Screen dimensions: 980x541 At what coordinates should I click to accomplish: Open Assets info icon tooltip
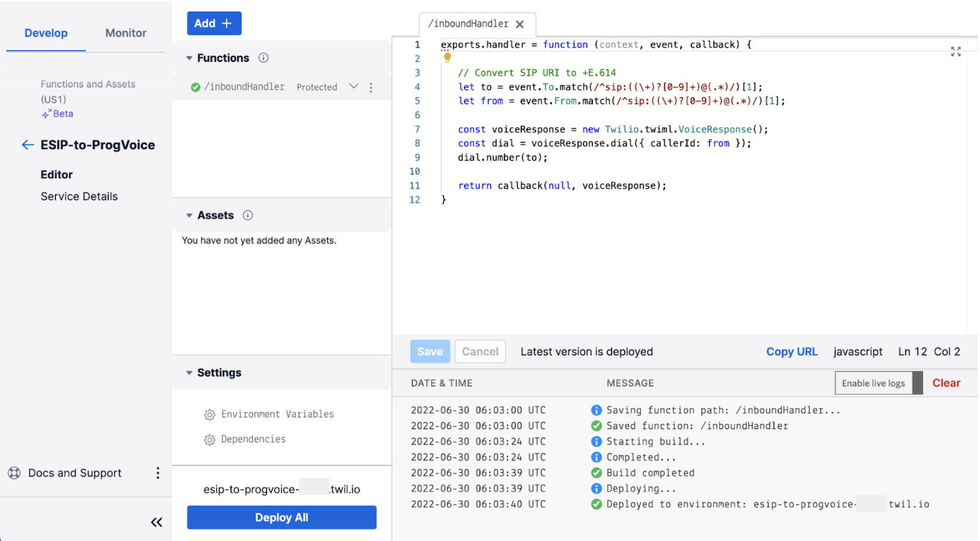click(x=247, y=215)
